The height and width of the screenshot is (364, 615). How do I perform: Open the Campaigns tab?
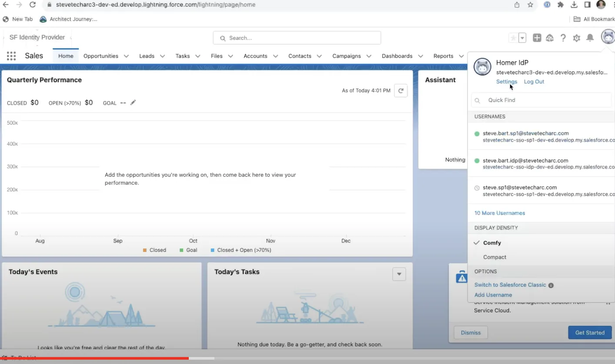coord(347,56)
